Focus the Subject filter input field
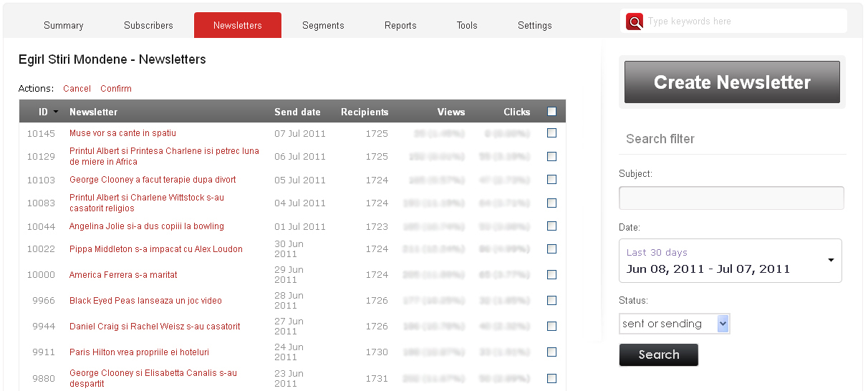The image size is (868, 391). pyautogui.click(x=731, y=198)
